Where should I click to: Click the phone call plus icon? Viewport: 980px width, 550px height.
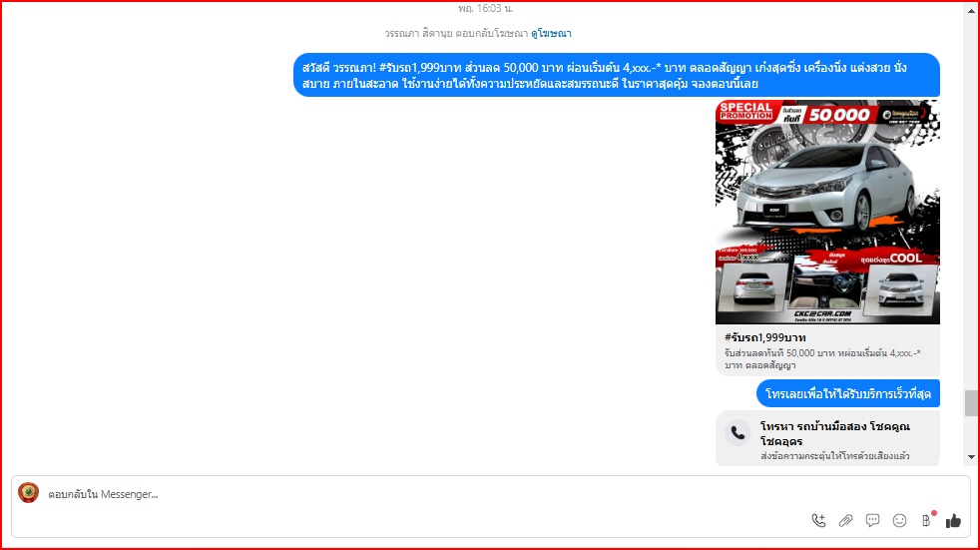point(818,520)
